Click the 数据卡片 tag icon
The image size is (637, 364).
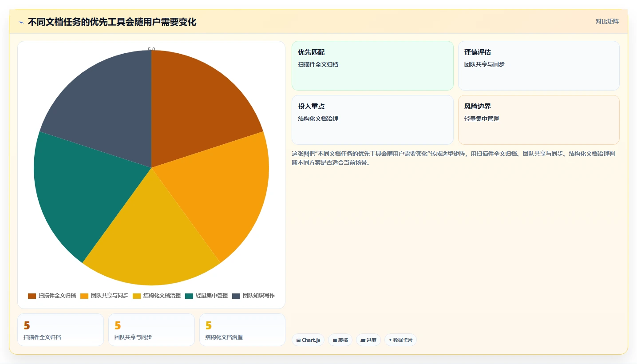(390, 340)
